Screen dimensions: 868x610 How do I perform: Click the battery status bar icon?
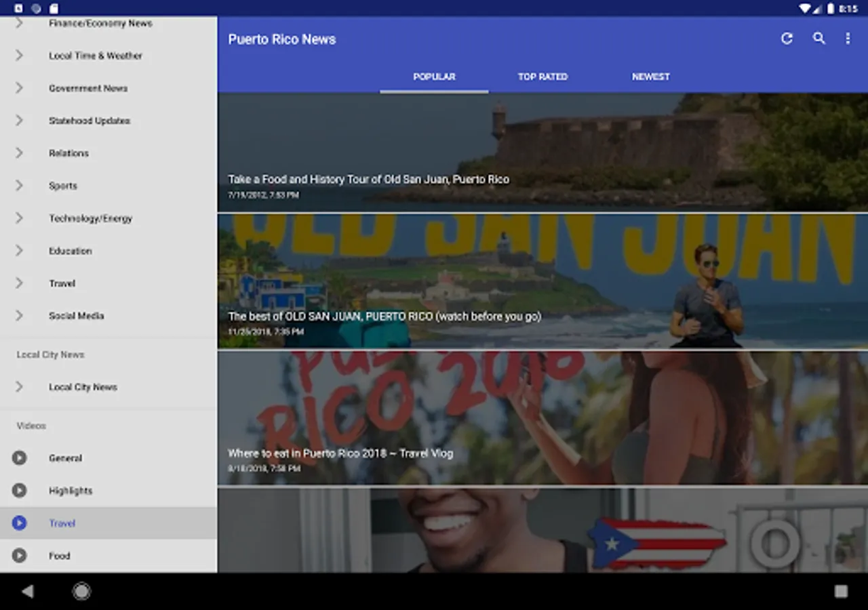pyautogui.click(x=830, y=9)
